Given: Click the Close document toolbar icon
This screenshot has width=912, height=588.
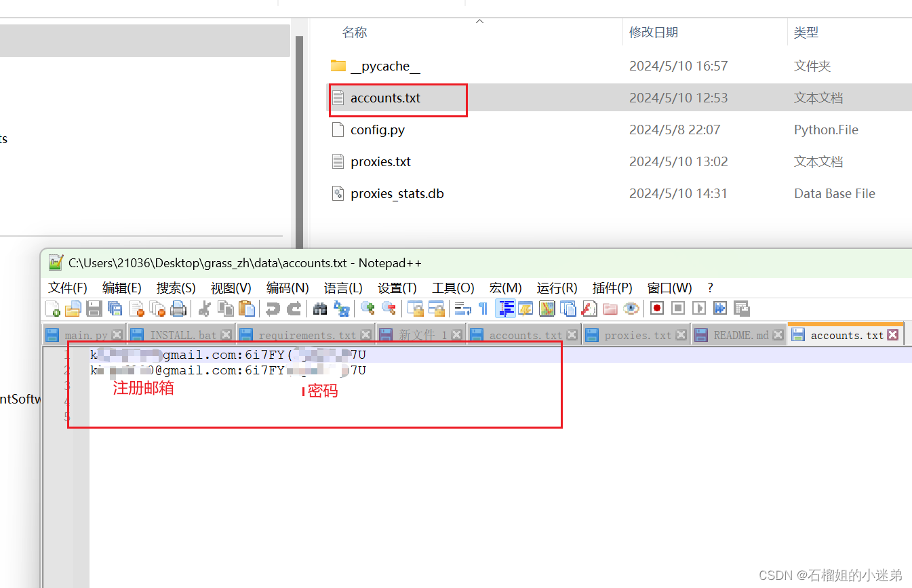Looking at the screenshot, I should (136, 309).
